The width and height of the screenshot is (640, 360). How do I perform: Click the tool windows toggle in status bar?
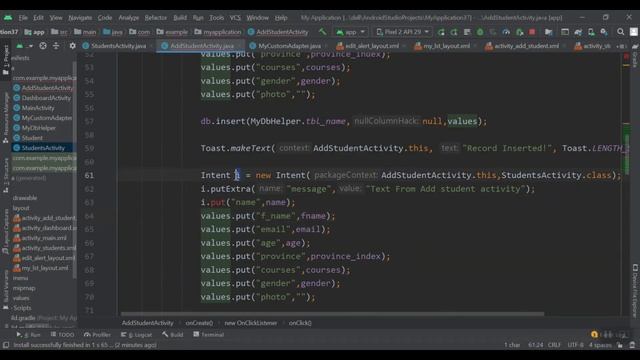tap(6, 345)
